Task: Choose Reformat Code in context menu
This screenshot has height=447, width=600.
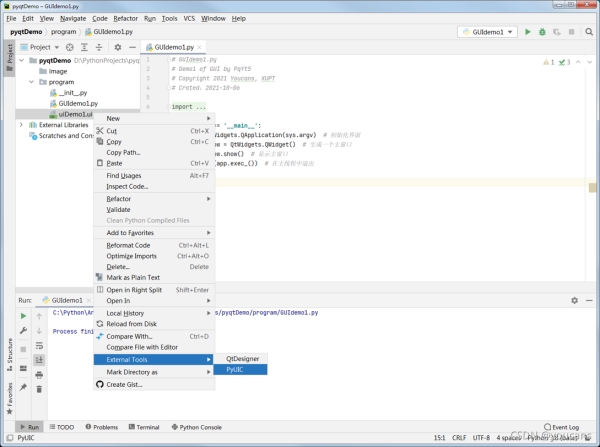Action: click(128, 245)
